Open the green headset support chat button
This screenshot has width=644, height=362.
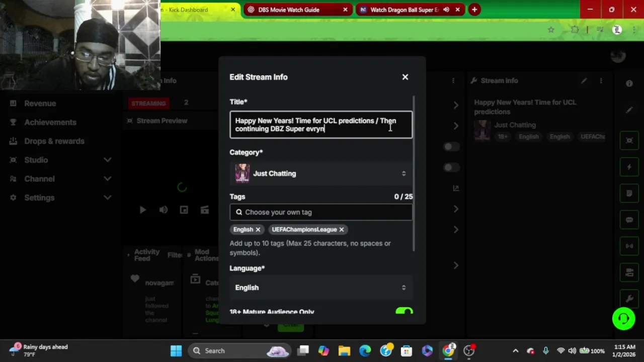point(623,319)
